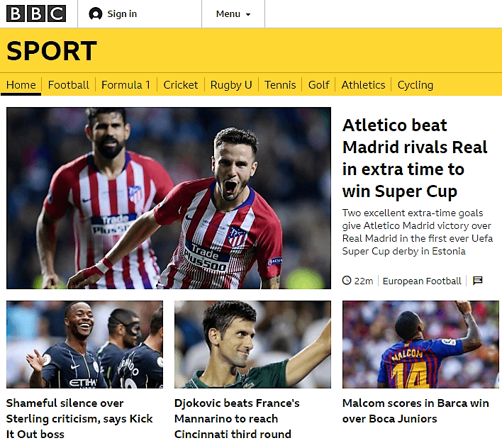The image size is (502, 448).
Task: Open the European Football category link
Action: 422,281
